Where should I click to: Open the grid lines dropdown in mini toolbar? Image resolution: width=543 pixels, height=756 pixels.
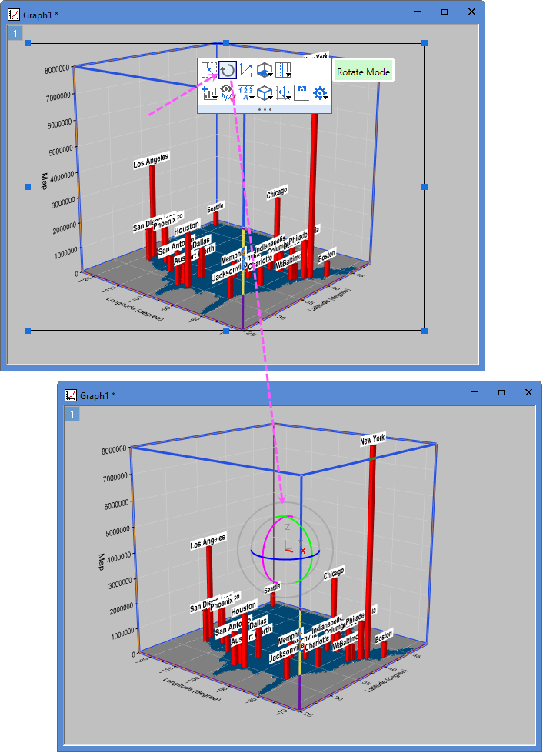pyautogui.click(x=283, y=71)
